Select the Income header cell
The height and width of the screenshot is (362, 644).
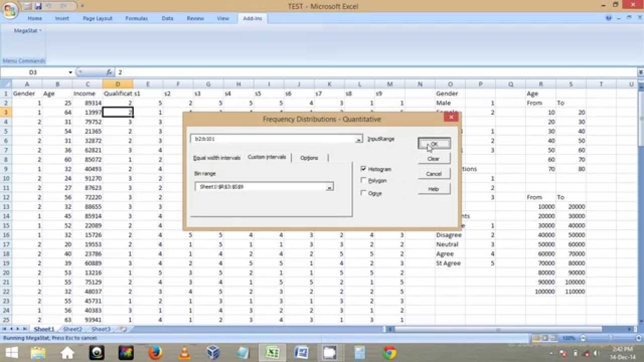pyautogui.click(x=88, y=94)
